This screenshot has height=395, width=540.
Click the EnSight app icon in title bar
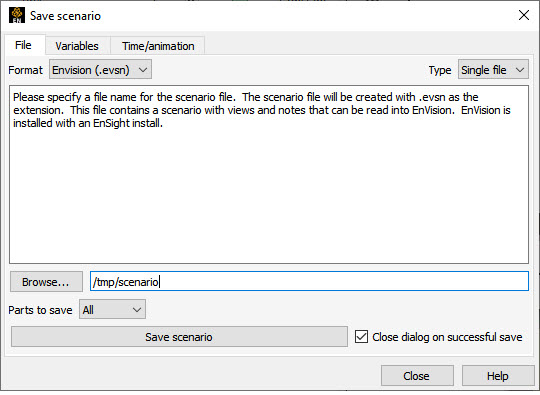17,15
